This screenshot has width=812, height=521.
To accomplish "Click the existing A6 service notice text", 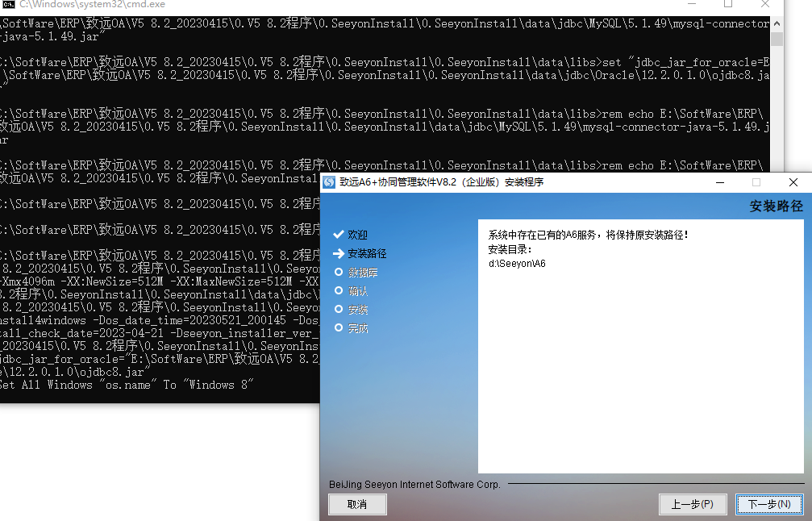I will pos(589,235).
